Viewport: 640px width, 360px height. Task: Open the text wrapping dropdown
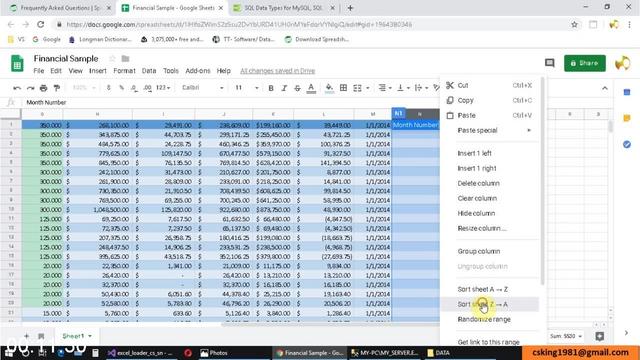click(421, 88)
